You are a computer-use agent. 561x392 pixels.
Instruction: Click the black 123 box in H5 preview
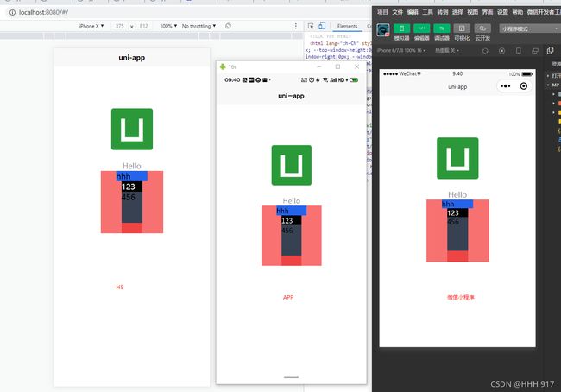point(132,187)
